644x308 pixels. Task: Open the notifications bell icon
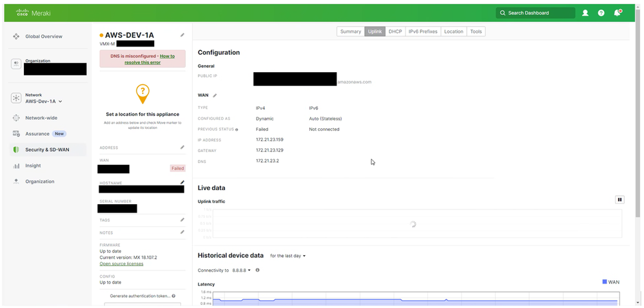click(618, 13)
